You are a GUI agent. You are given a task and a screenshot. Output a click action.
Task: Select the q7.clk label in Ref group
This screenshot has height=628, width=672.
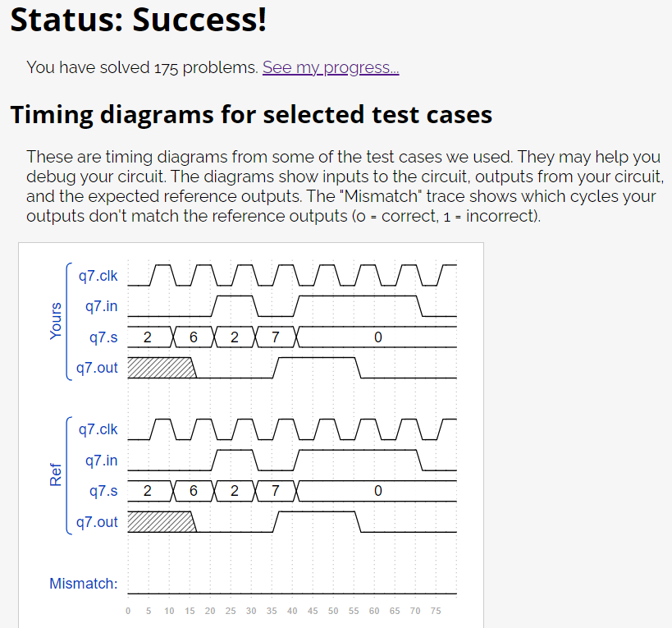(97, 429)
